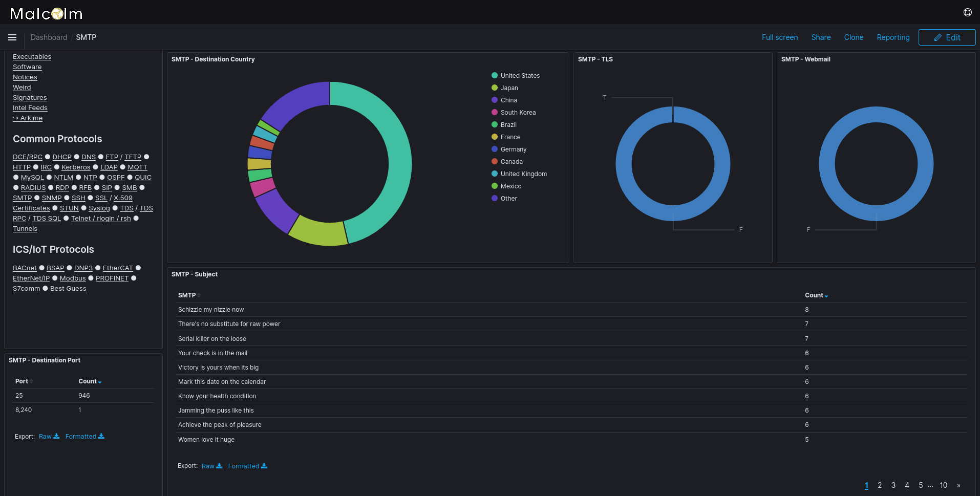980x496 pixels.
Task: Open Arkime via its external link arrow
Action: [x=16, y=118]
